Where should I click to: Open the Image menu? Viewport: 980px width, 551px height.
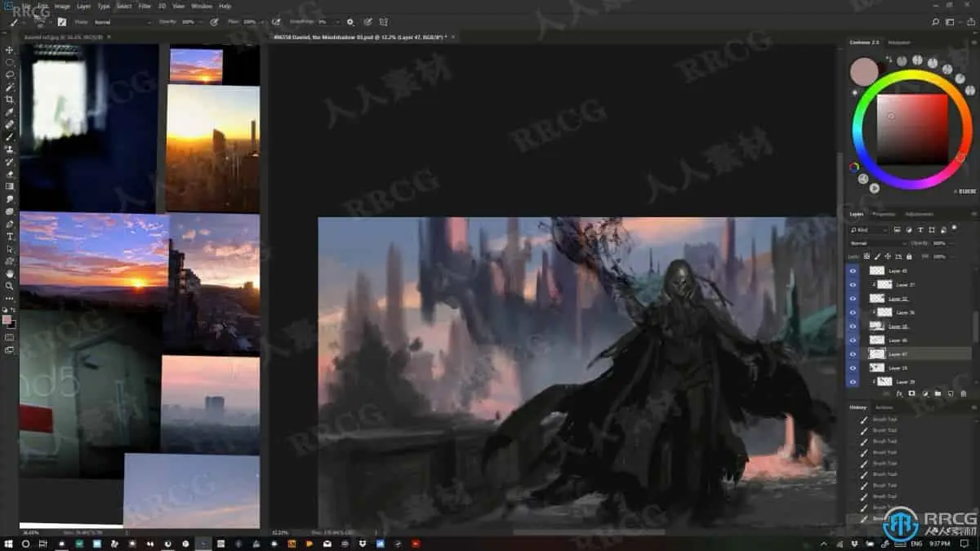62,6
